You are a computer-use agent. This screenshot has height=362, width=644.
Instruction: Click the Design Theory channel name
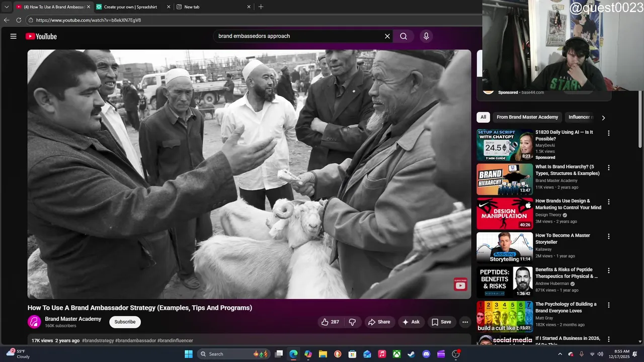[x=548, y=215]
